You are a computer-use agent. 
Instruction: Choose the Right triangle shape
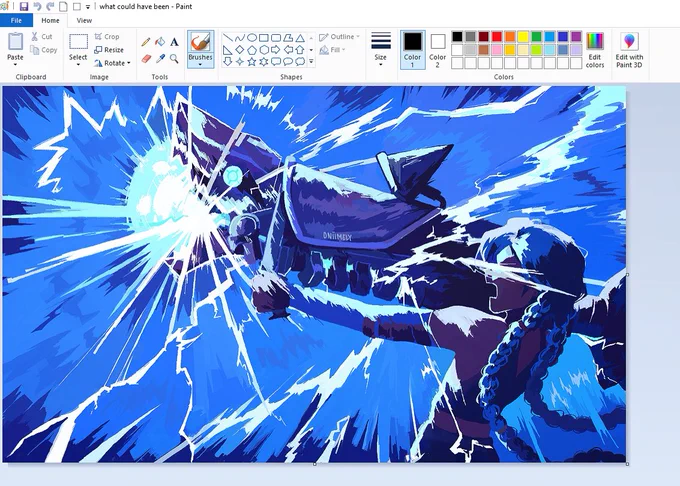coord(227,50)
